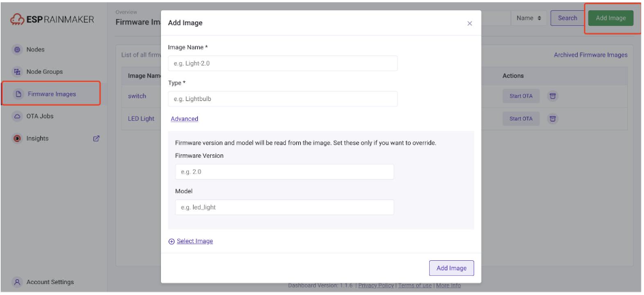This screenshot has height=295, width=644.
Task: Click the Account Settings user icon
Action: pos(17,282)
